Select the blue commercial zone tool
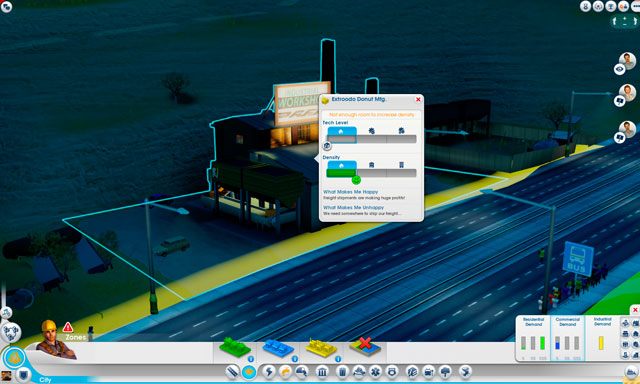The image size is (640, 384). [278, 348]
